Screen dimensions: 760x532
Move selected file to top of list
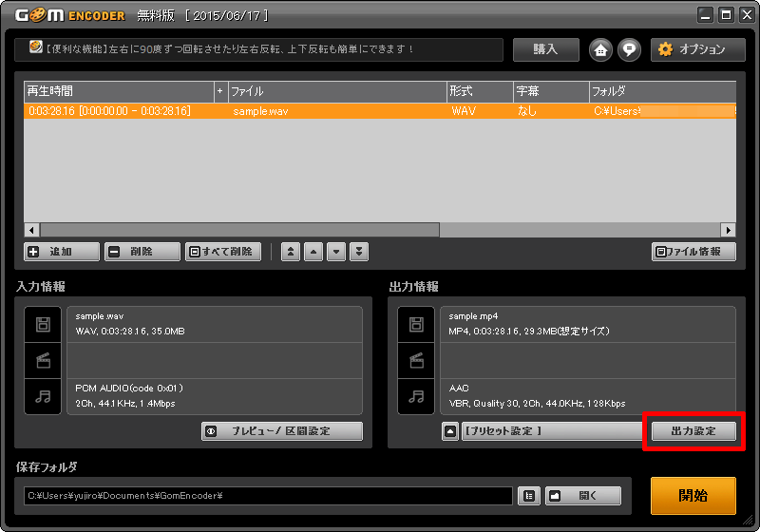(x=291, y=252)
